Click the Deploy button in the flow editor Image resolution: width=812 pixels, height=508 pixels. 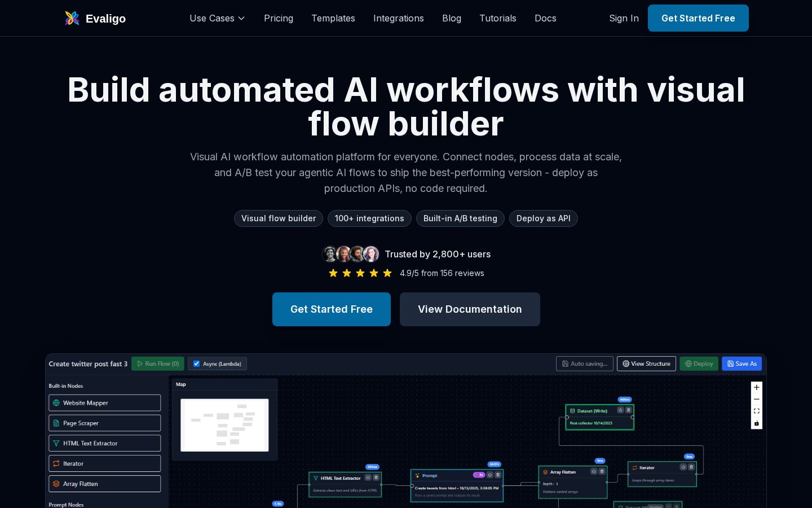pos(699,364)
